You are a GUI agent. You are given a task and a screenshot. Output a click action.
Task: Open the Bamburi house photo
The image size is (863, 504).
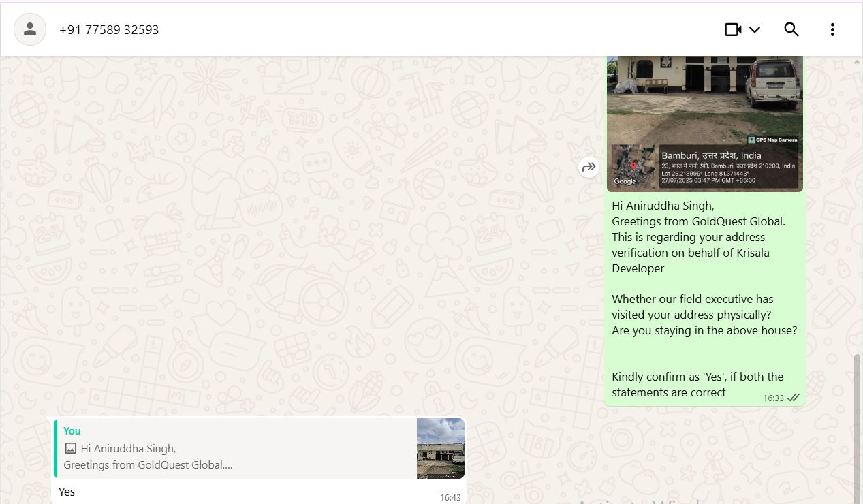704,102
